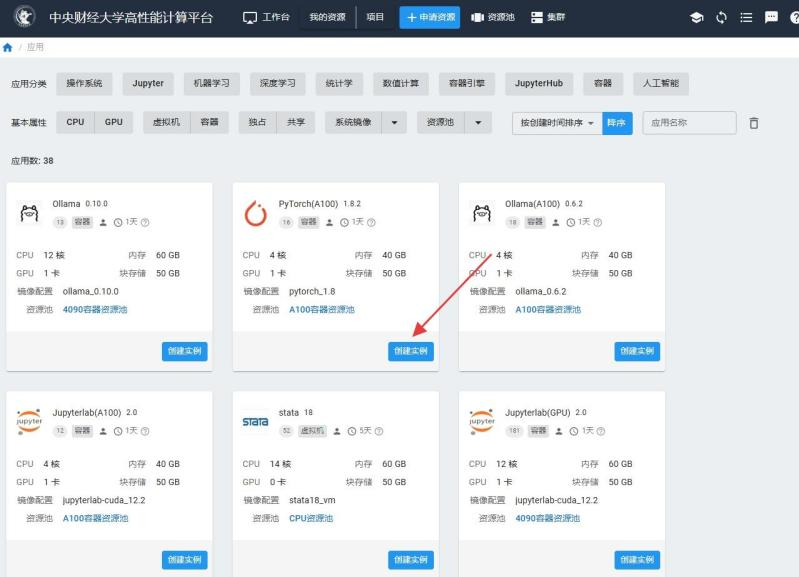This screenshot has width=799, height=577.
Task: Expand the 资源池 filter dropdown arrow
Action: 479,123
